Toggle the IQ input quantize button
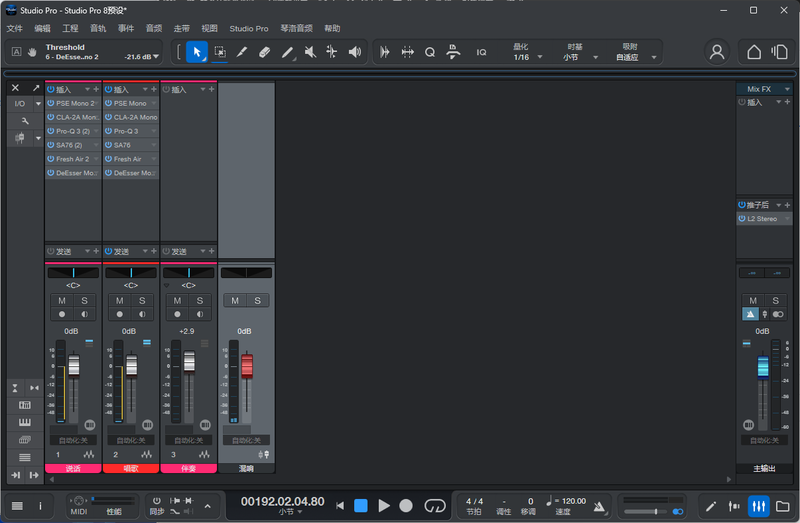 click(481, 52)
